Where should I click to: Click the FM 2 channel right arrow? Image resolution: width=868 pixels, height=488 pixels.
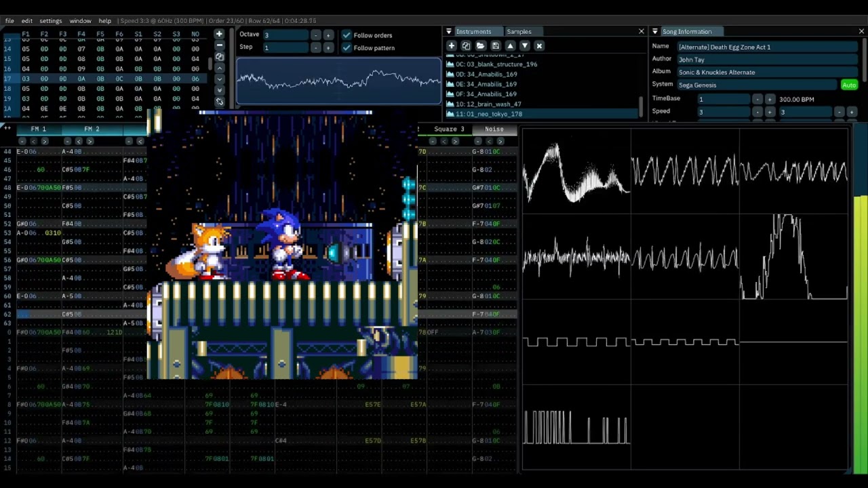point(90,141)
